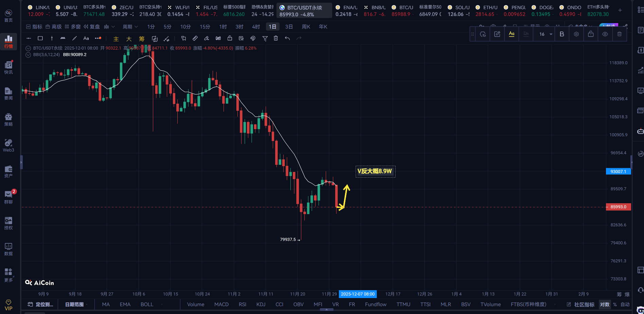Collapse the BBI(3,6,12,24) indicator row
644x314 pixels.
tap(28, 55)
